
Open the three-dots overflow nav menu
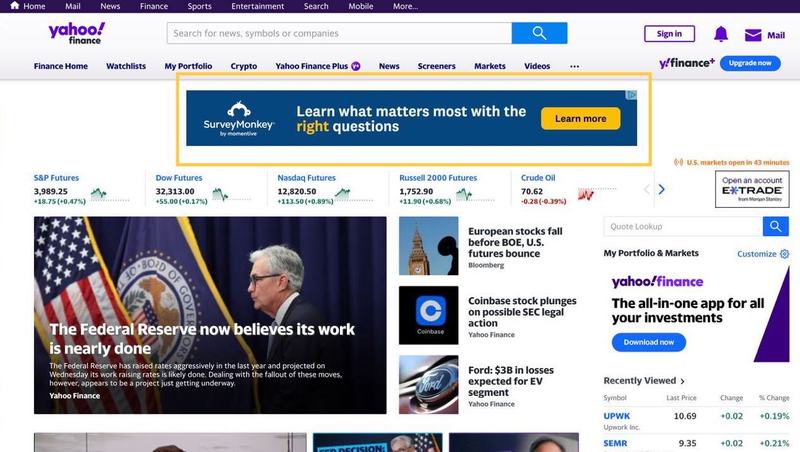574,66
